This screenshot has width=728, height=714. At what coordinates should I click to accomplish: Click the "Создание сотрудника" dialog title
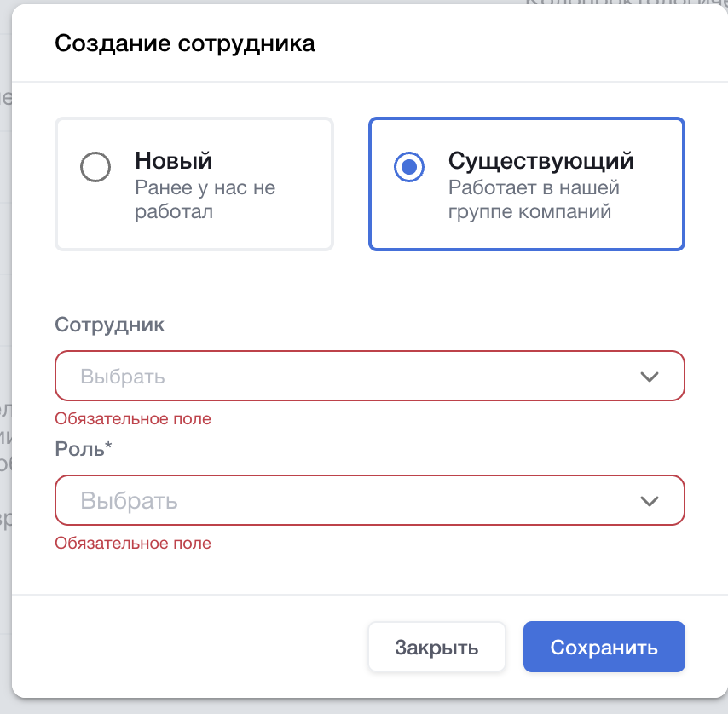tap(185, 43)
